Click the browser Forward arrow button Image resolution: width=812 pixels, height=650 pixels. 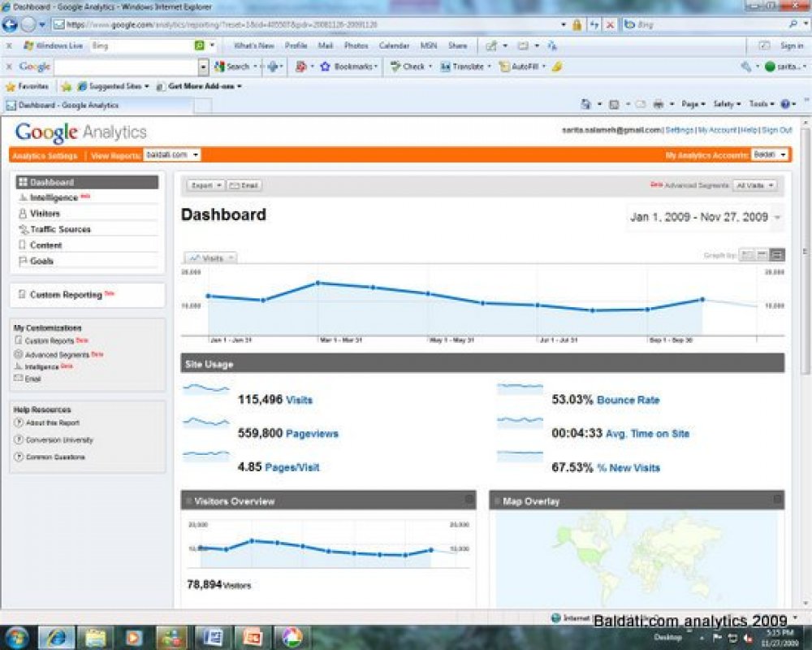[28, 24]
